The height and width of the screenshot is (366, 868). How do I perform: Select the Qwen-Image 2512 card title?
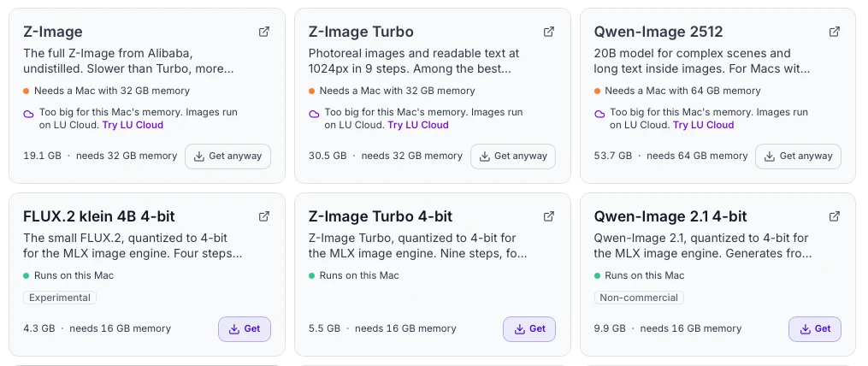point(658,32)
